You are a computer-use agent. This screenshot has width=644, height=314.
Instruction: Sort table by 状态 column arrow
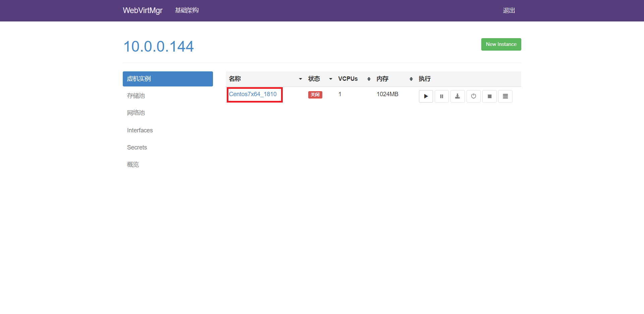point(330,79)
